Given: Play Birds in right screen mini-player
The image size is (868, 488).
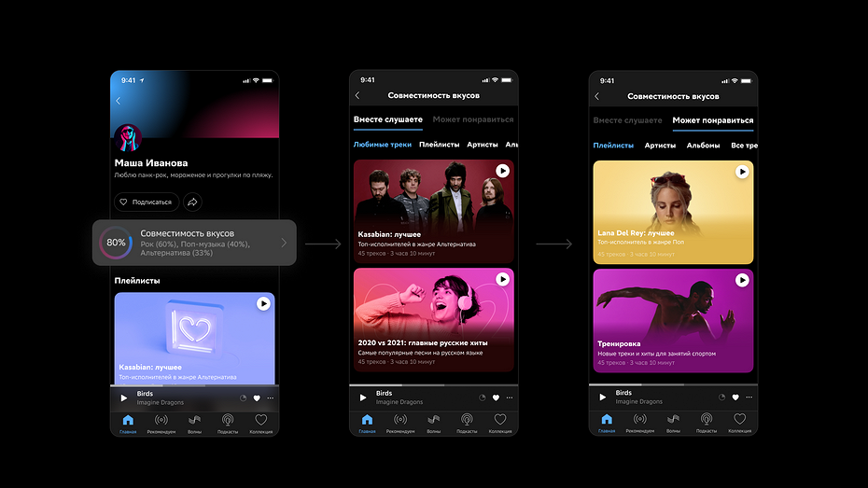Looking at the screenshot, I should pos(602,397).
